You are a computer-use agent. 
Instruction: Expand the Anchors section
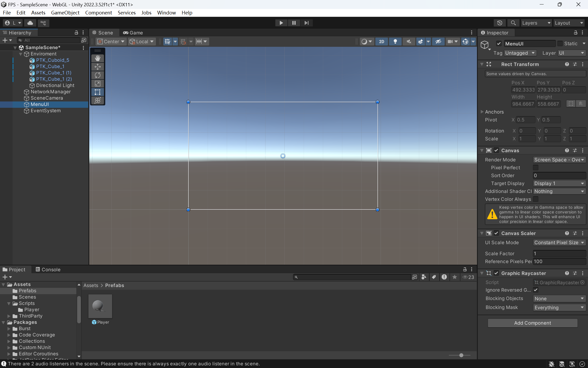(x=482, y=112)
